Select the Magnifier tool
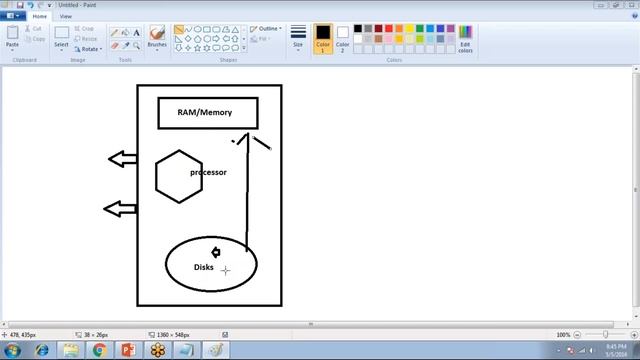The image size is (640, 360). click(136, 45)
